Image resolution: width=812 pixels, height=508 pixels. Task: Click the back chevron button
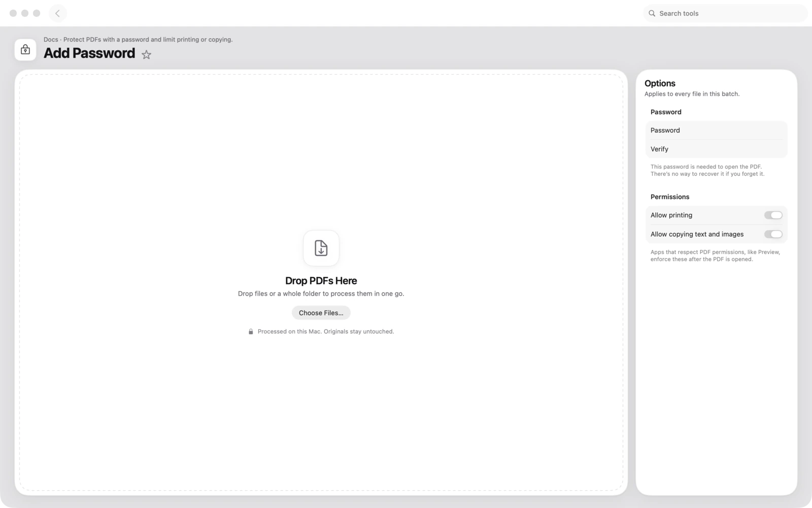point(58,13)
